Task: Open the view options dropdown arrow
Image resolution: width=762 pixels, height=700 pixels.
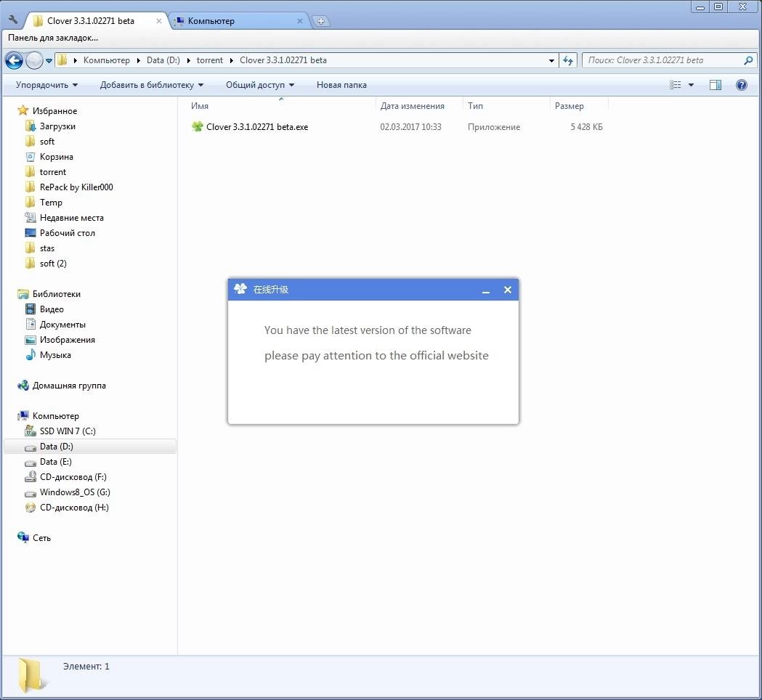Action: click(691, 85)
